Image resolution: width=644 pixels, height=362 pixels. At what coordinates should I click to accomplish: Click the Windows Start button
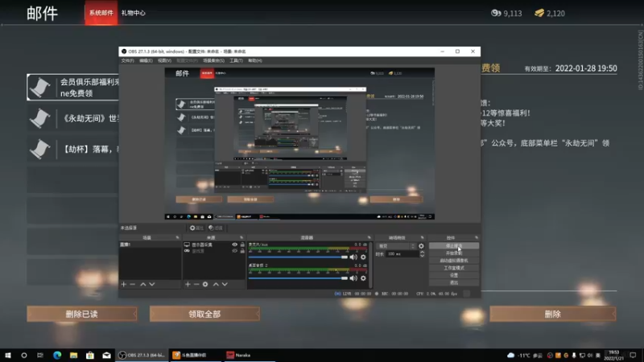8,355
